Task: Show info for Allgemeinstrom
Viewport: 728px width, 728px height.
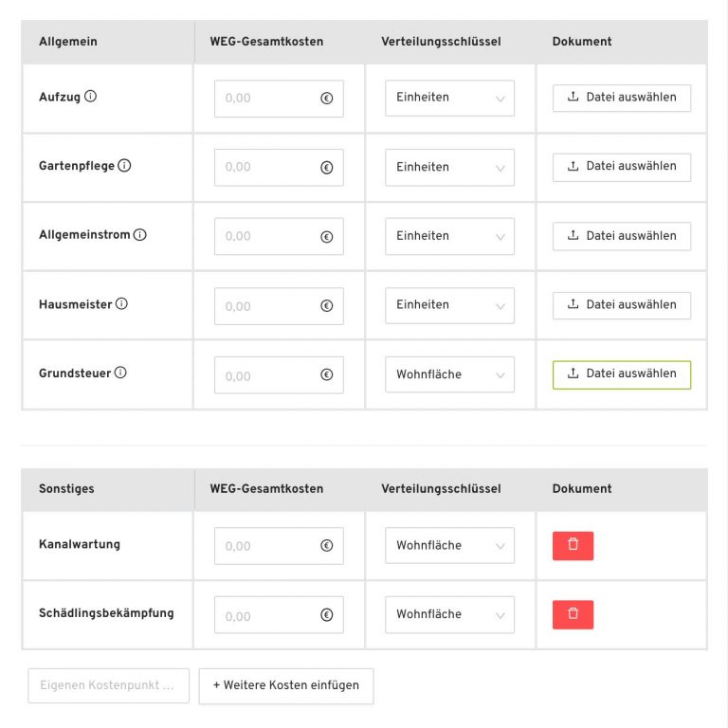Action: coord(140,235)
